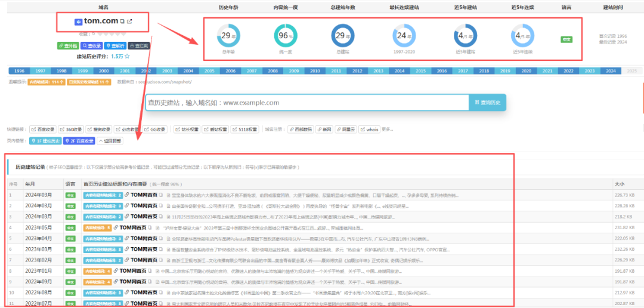Viewport: 644px width, 308px height.
Task: Open the 5118权重 quick link
Action: click(245, 129)
